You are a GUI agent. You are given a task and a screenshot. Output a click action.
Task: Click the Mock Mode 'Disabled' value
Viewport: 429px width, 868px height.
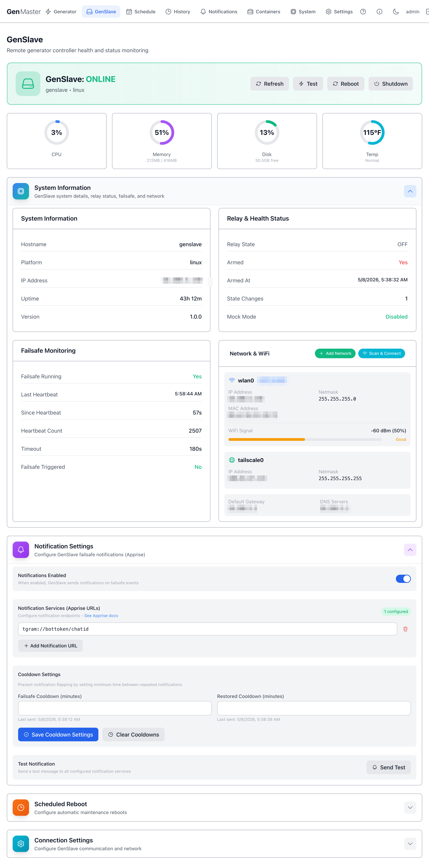click(396, 316)
